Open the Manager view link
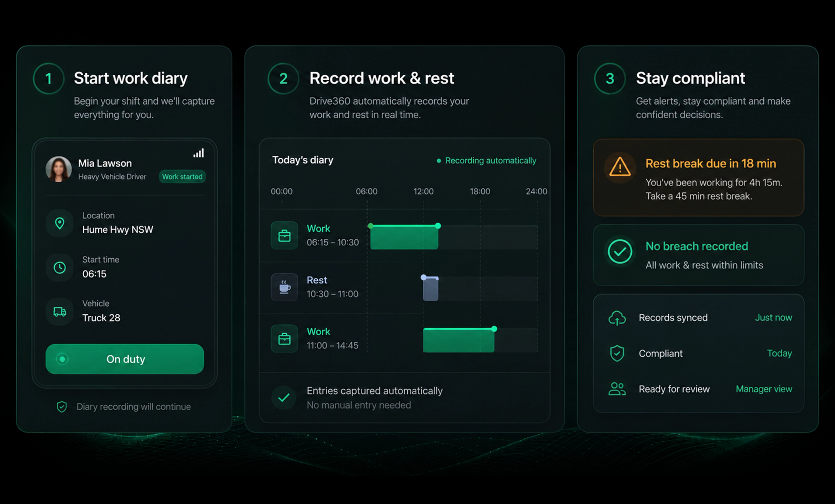 point(764,389)
